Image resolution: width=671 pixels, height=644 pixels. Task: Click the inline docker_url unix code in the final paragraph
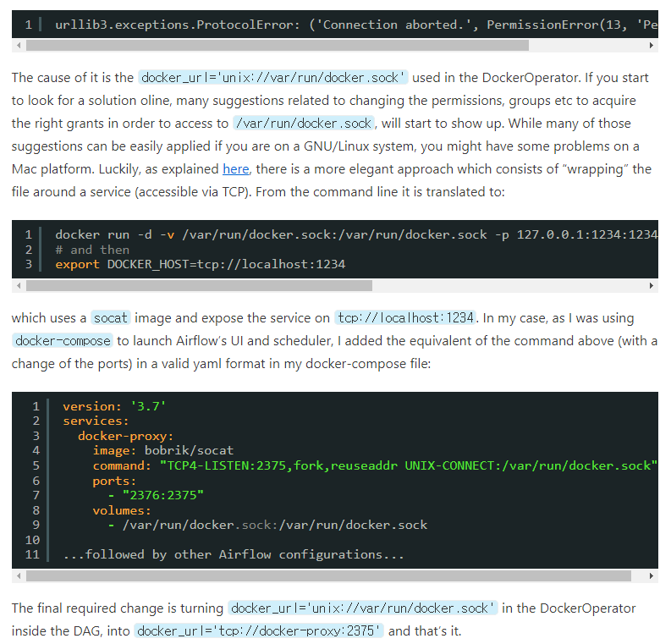click(362, 608)
